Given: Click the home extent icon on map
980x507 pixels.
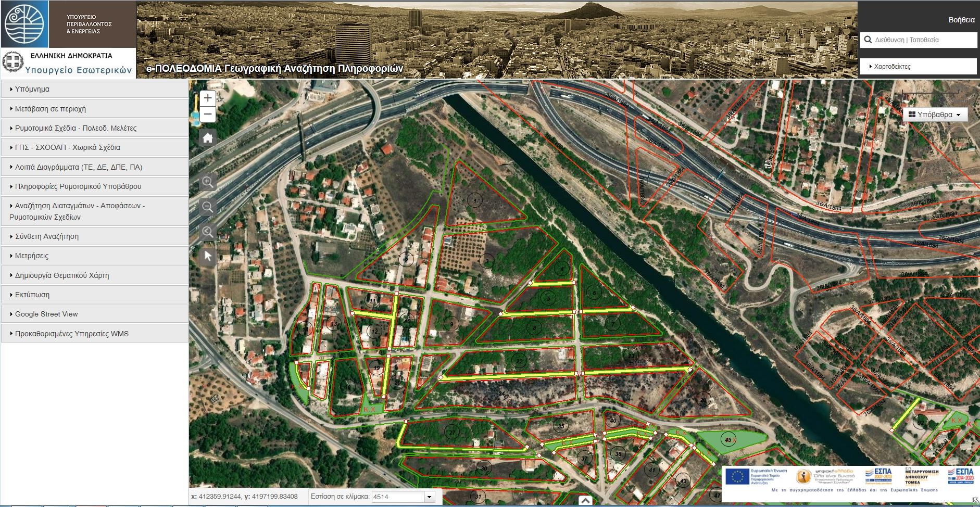Looking at the screenshot, I should pyautogui.click(x=208, y=138).
